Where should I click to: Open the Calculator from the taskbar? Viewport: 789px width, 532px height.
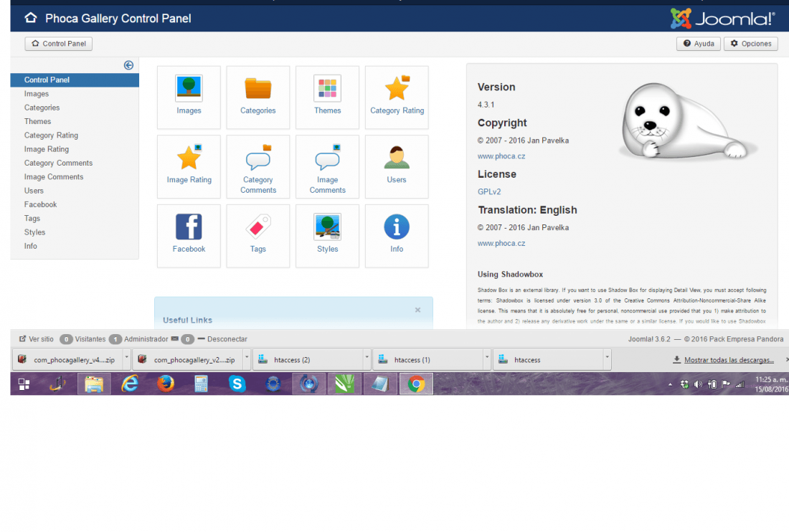click(202, 384)
